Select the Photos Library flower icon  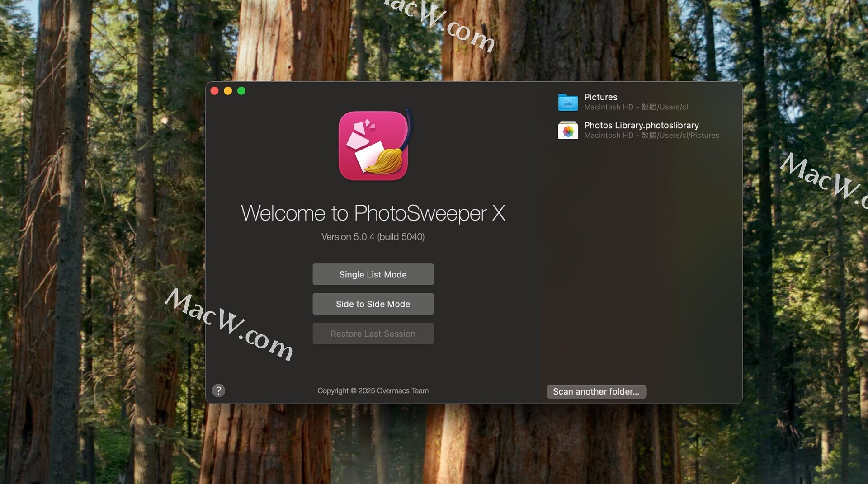(x=568, y=131)
